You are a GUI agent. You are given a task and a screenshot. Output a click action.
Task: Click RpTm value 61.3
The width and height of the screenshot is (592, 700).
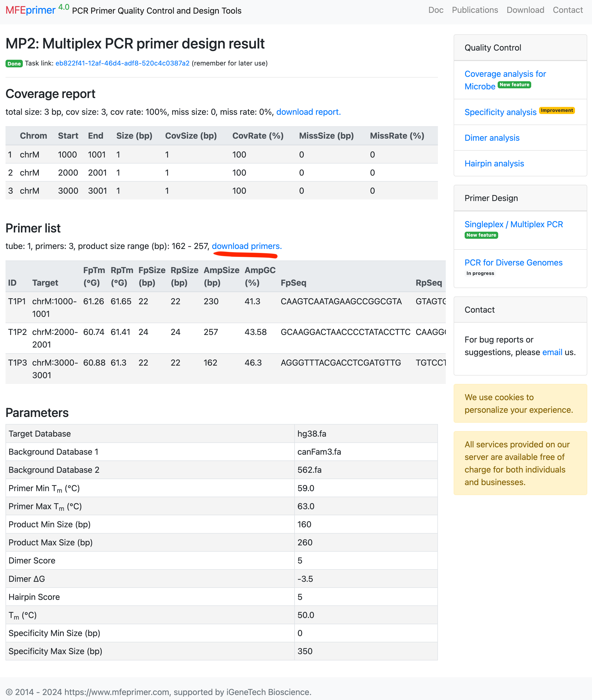tap(118, 362)
